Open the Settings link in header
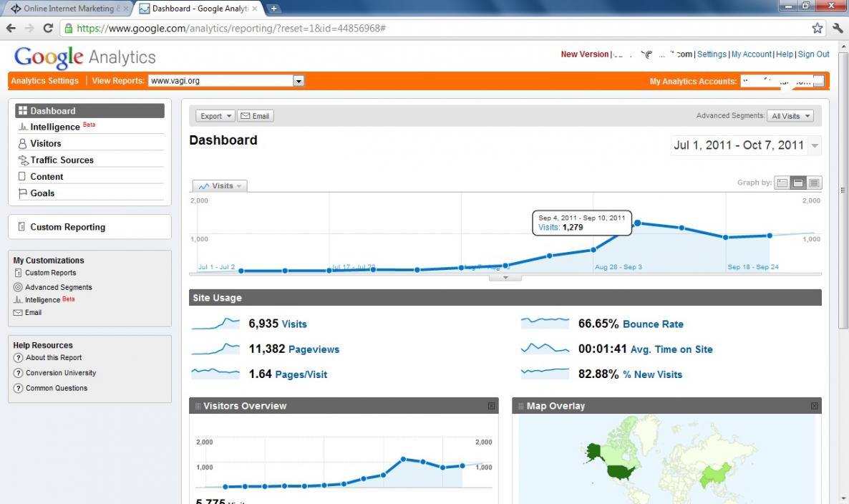 [x=712, y=54]
